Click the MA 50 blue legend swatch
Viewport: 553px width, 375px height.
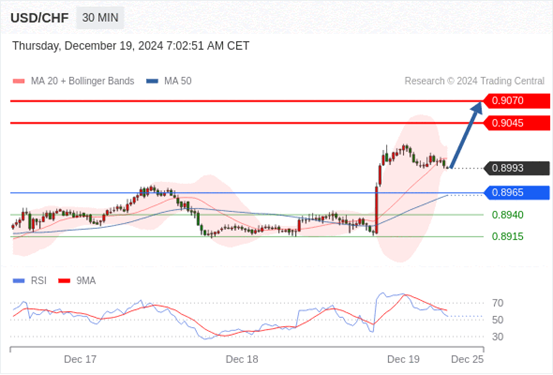pyautogui.click(x=152, y=81)
